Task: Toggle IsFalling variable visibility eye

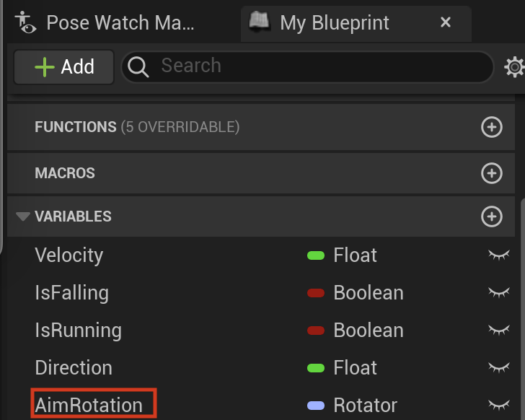Action: click(499, 293)
